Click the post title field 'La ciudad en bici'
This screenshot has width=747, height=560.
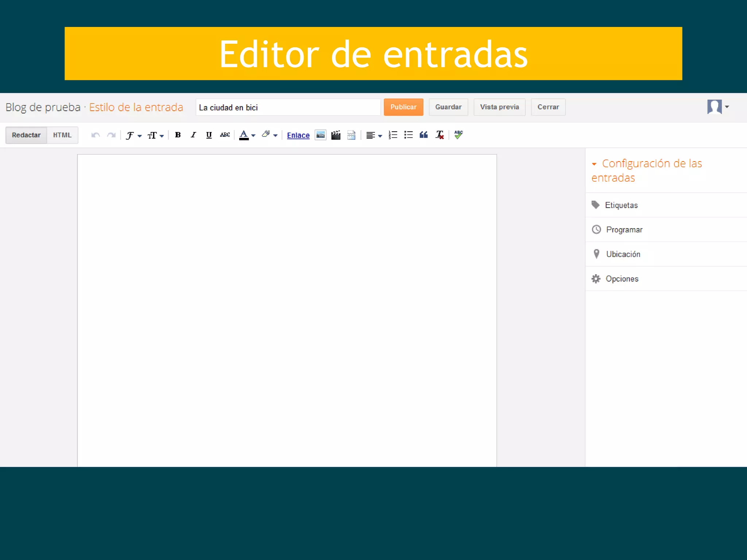pos(288,108)
